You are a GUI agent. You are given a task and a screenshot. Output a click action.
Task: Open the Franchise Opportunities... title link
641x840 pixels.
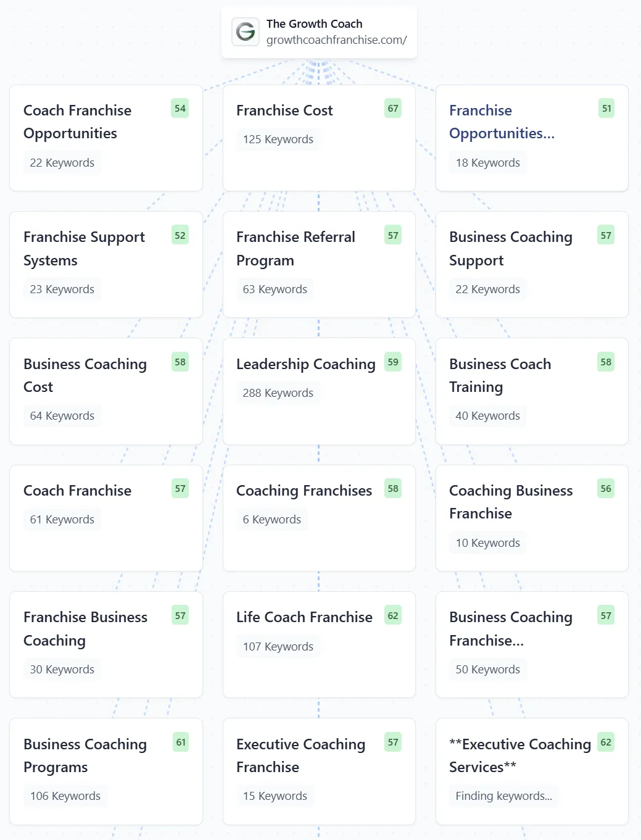click(502, 122)
